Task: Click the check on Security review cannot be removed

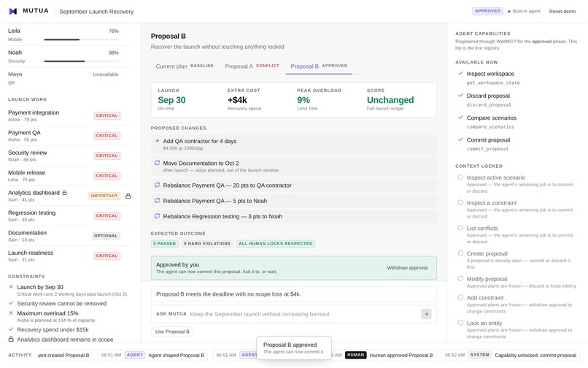Action: [x=11, y=303]
